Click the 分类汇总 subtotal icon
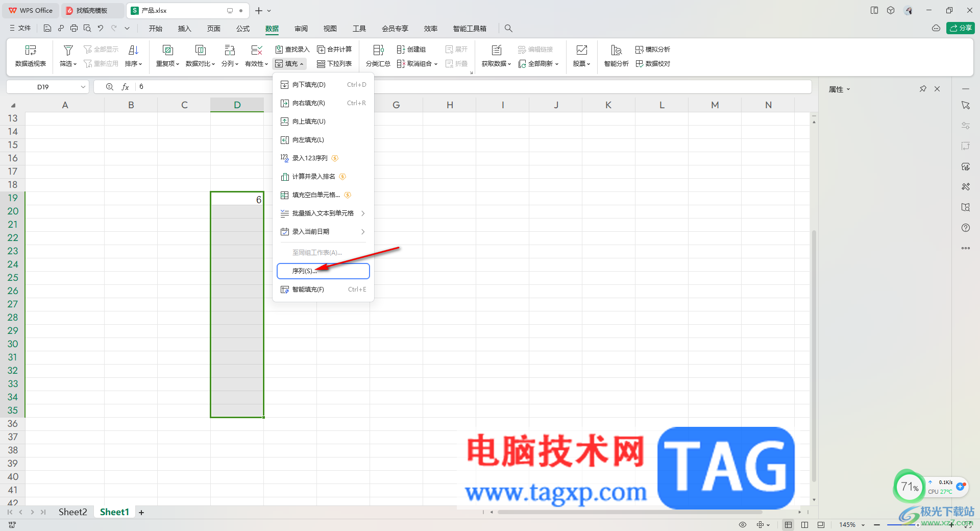The image size is (980, 531). click(x=378, y=50)
